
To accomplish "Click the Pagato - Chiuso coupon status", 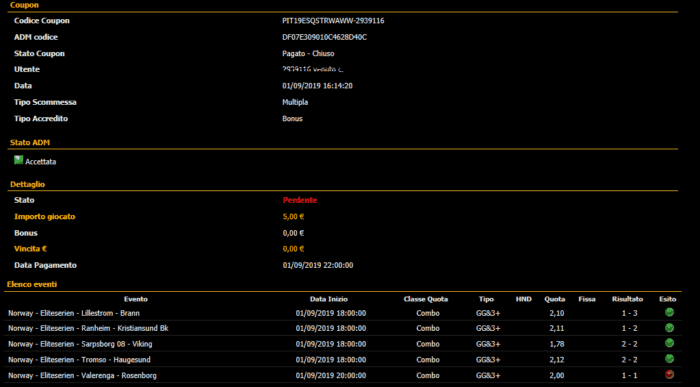I will [308, 54].
